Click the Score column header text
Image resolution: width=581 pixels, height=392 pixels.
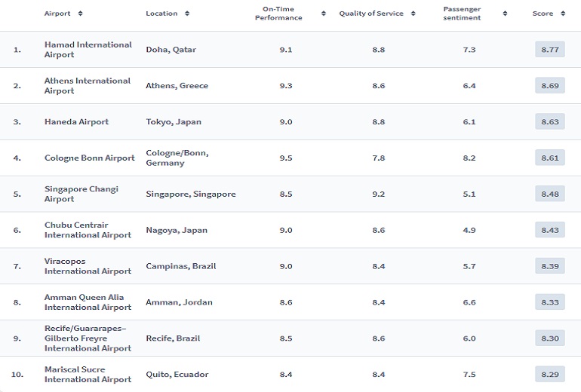point(543,14)
